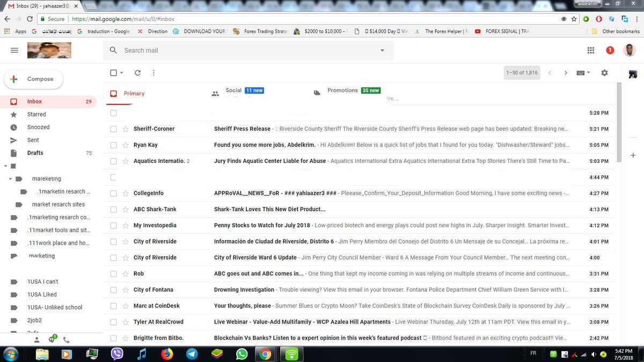
Task: Open Viber from the taskbar
Action: click(x=117, y=354)
